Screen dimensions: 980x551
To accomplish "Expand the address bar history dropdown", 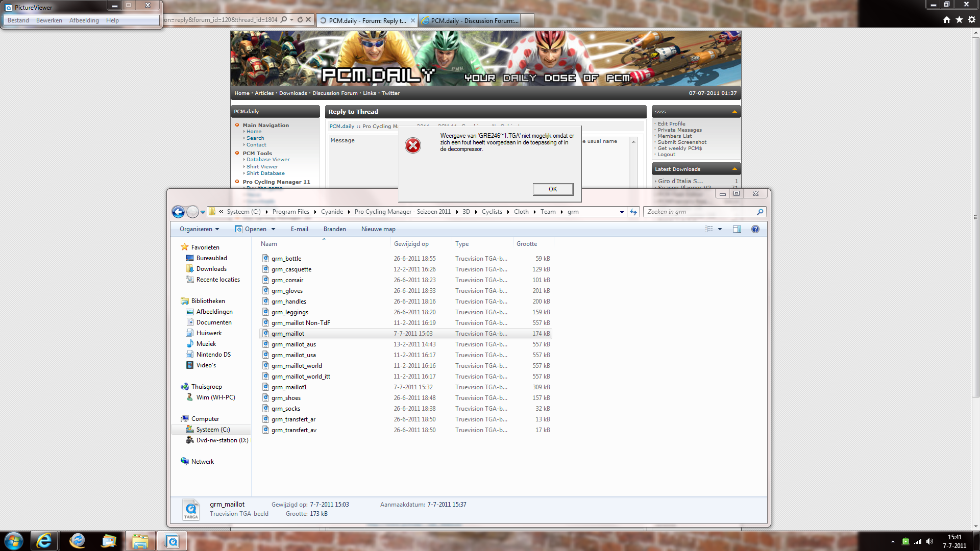I will [621, 212].
